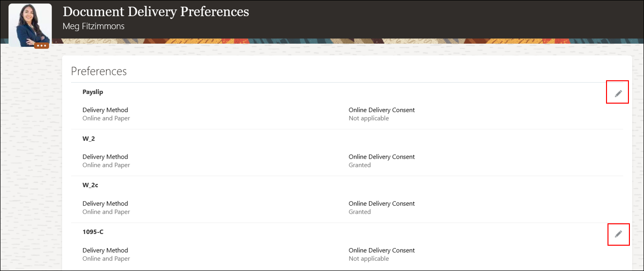
Task: Click the Preferences section heading
Action: coord(99,72)
